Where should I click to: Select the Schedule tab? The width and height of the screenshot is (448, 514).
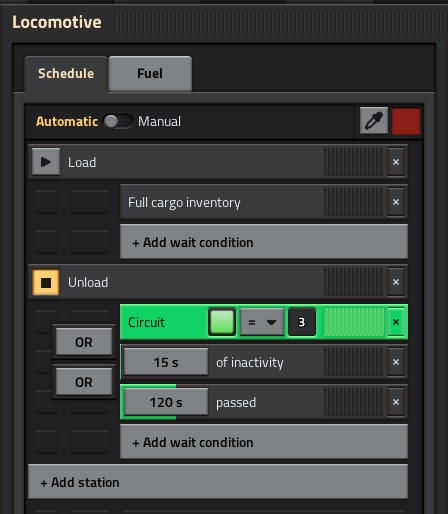66,74
